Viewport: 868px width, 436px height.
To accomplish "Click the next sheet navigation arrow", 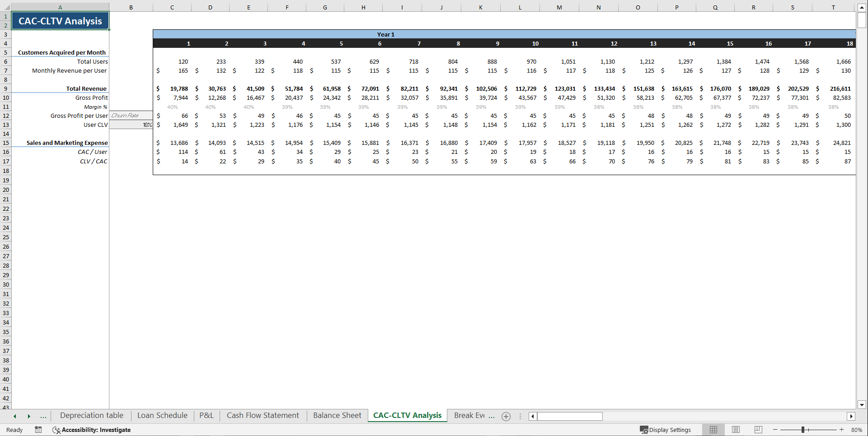I will coord(29,416).
